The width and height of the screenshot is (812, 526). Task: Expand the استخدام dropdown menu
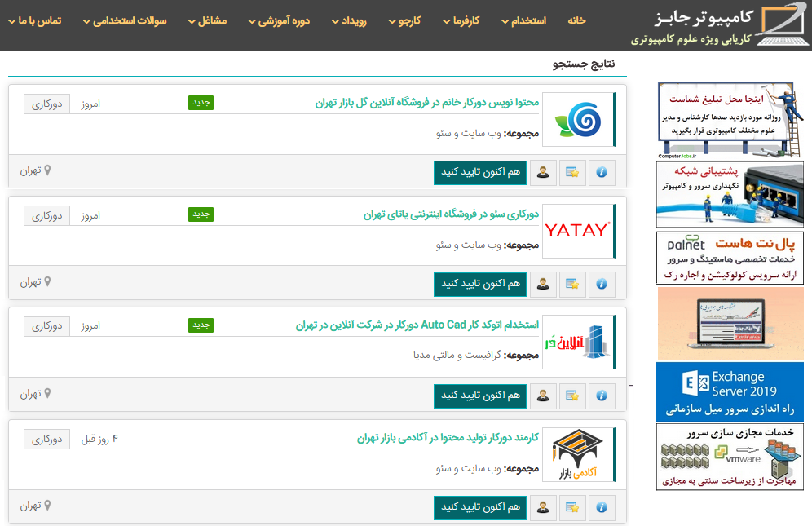(x=523, y=20)
